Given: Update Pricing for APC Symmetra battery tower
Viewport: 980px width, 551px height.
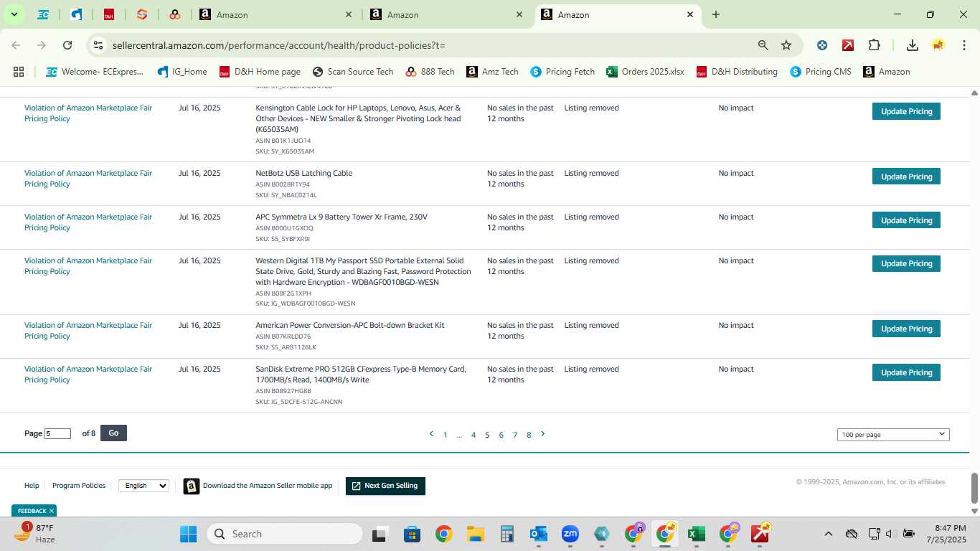Looking at the screenshot, I should click(x=906, y=220).
